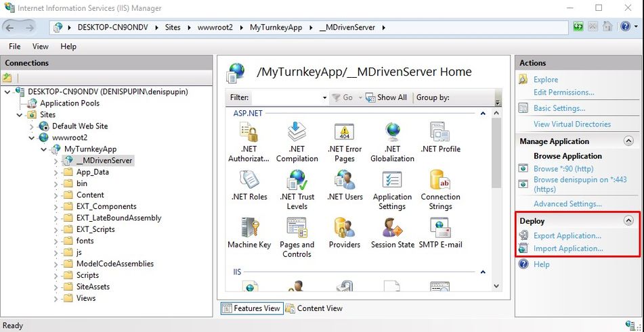Click wwwroot2 in the address breadcrumb
This screenshot has height=332, width=644.
(x=215, y=28)
